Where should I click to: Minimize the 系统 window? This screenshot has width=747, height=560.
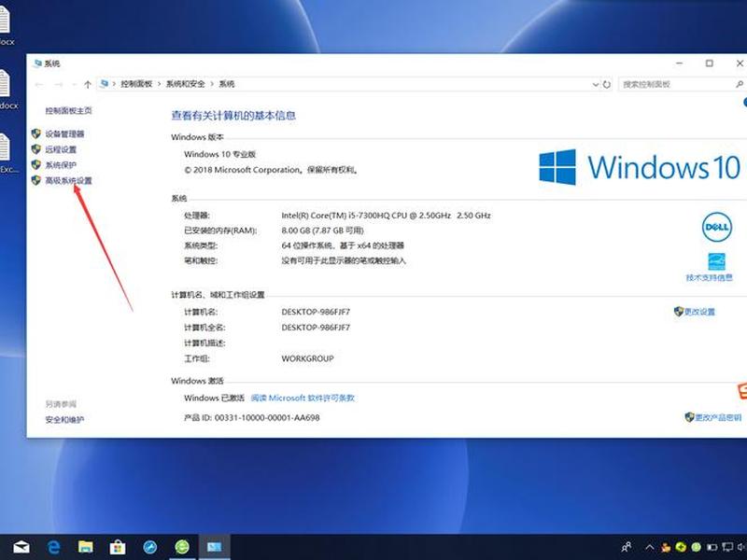[x=680, y=63]
